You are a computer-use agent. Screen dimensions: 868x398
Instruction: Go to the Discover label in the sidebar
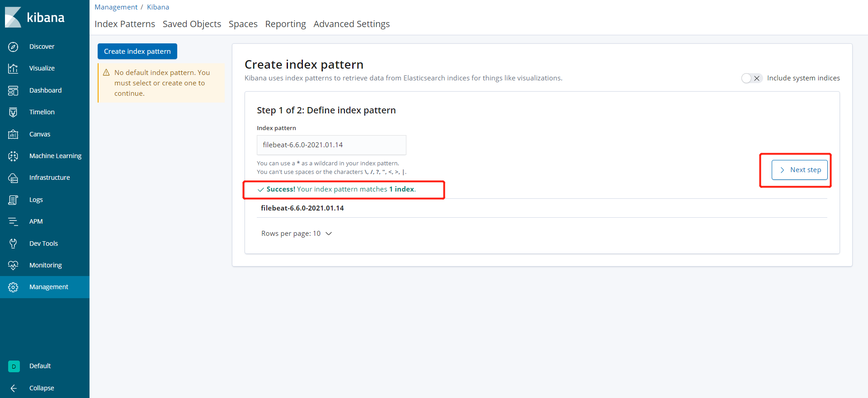42,47
